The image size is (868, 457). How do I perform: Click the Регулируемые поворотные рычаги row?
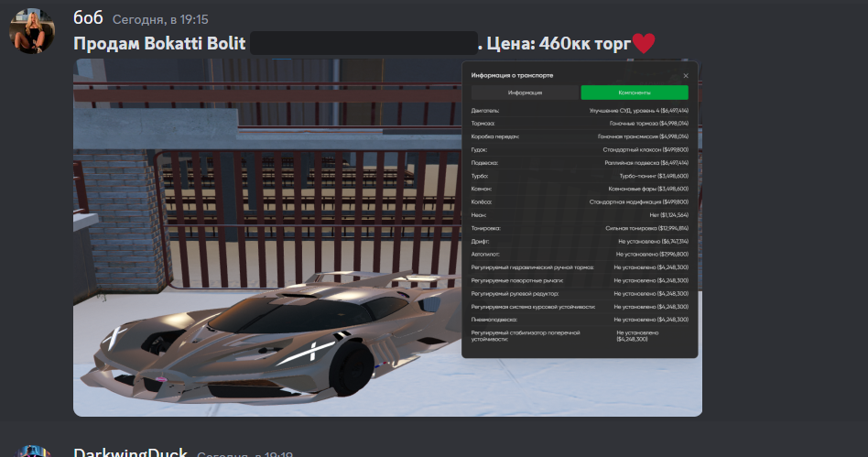point(580,280)
